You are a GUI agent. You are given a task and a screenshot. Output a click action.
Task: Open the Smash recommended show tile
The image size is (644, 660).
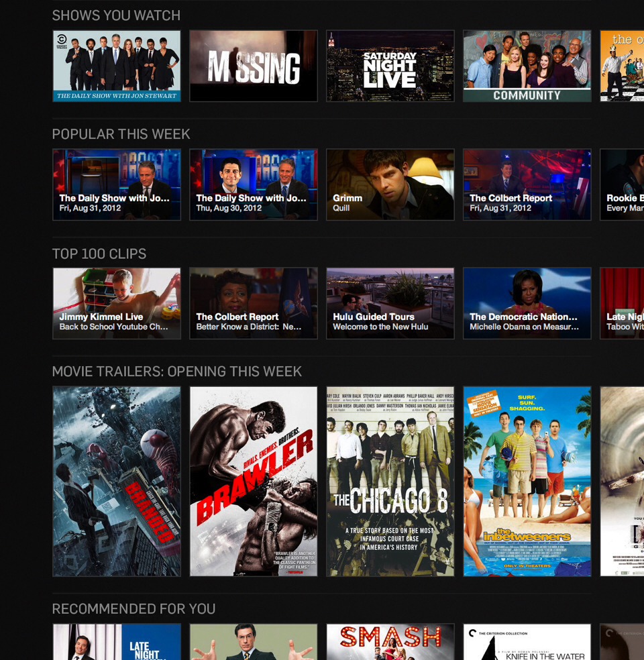[x=390, y=641]
